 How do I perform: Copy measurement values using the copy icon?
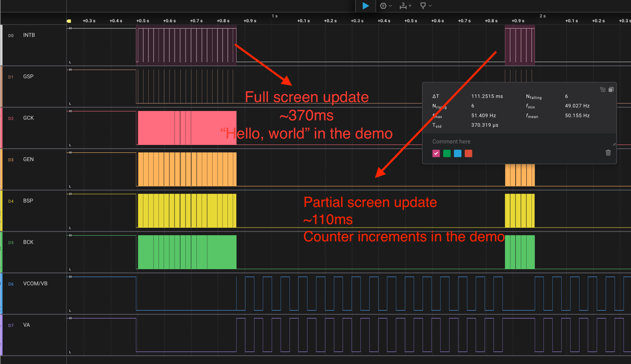(x=611, y=90)
